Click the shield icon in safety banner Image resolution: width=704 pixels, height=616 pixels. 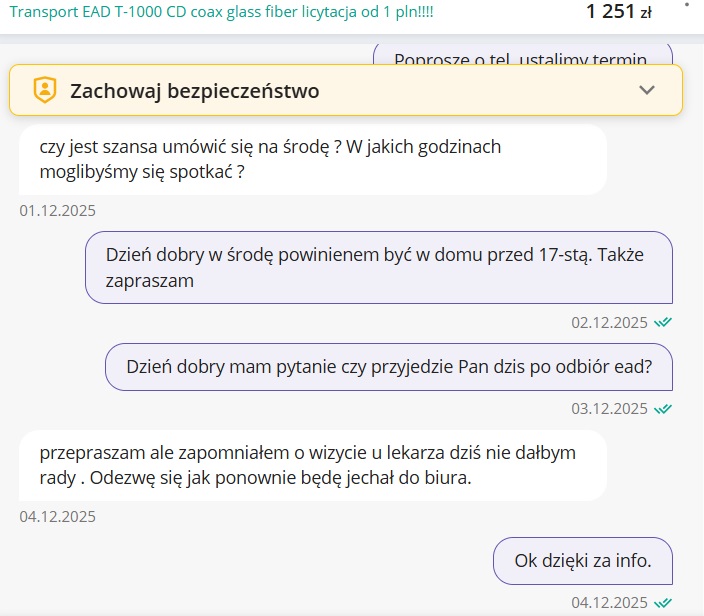click(45, 91)
